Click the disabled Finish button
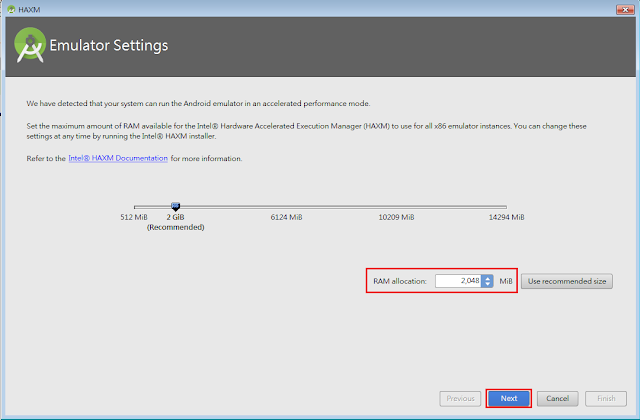This screenshot has height=420, width=640. [606, 398]
